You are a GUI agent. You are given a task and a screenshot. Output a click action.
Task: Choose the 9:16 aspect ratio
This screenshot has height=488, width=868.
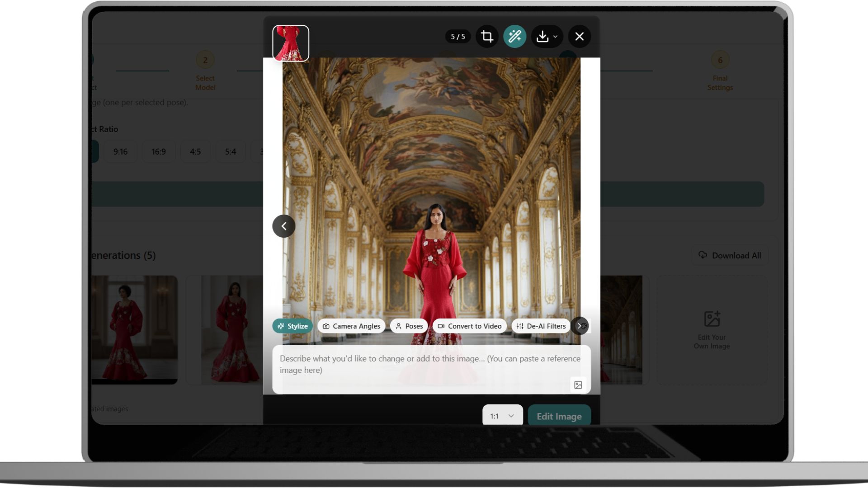pos(120,152)
